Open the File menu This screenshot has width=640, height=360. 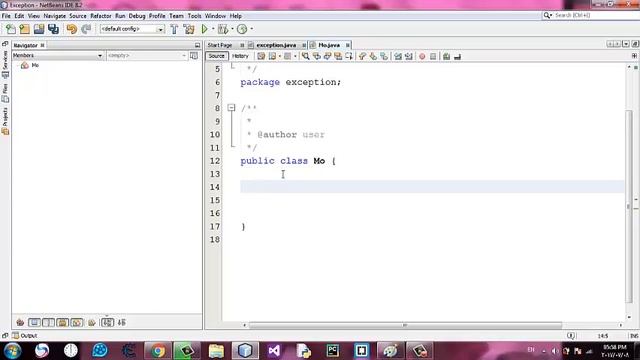[x=6, y=16]
